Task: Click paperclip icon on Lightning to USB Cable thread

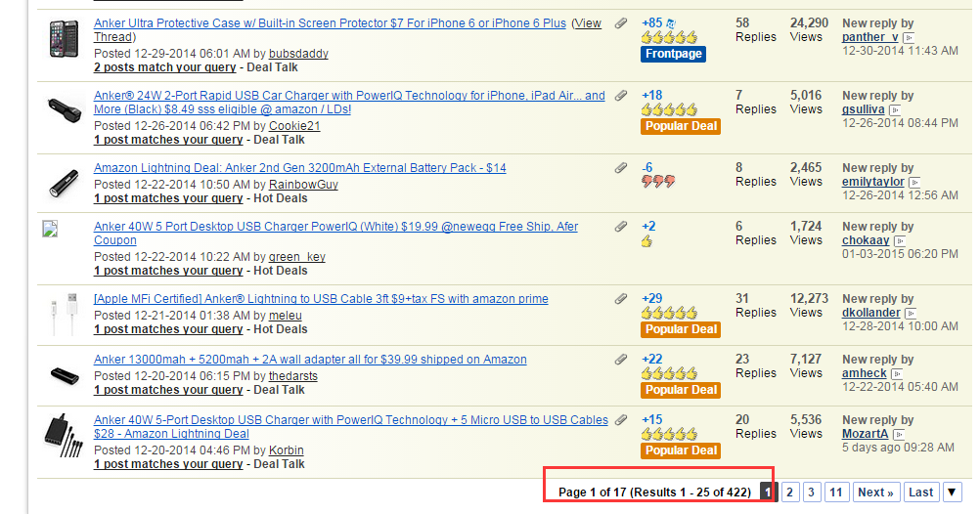Action: pos(621,299)
